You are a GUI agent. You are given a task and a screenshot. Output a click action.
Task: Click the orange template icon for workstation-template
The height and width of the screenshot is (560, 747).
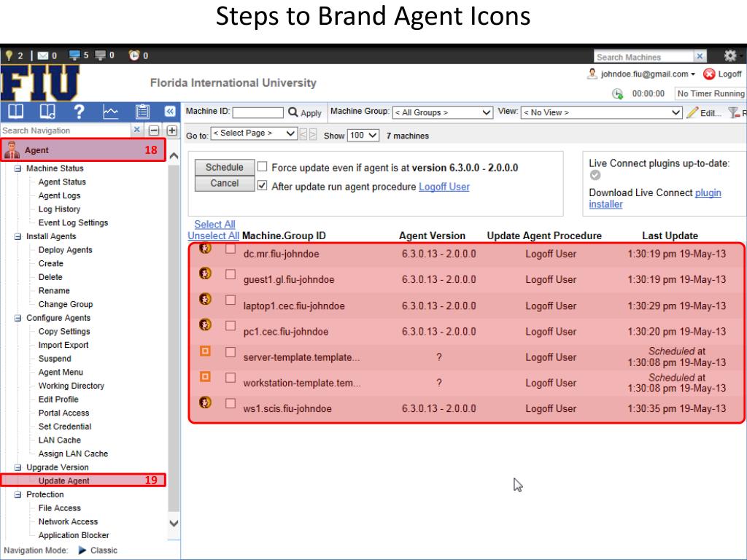(205, 377)
